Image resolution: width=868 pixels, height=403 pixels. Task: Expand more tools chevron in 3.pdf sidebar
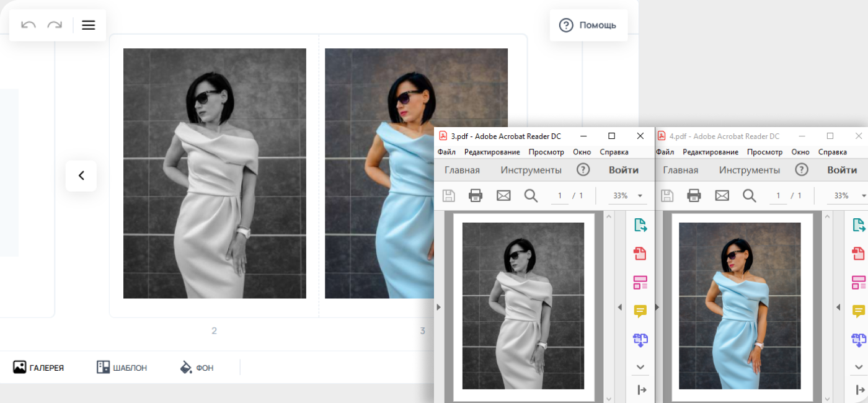click(x=640, y=367)
